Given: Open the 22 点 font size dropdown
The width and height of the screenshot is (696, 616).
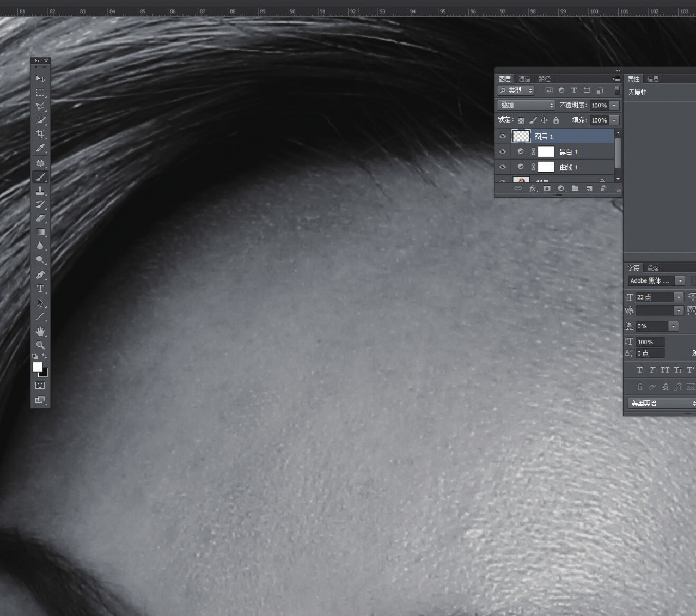Looking at the screenshot, I should (679, 297).
